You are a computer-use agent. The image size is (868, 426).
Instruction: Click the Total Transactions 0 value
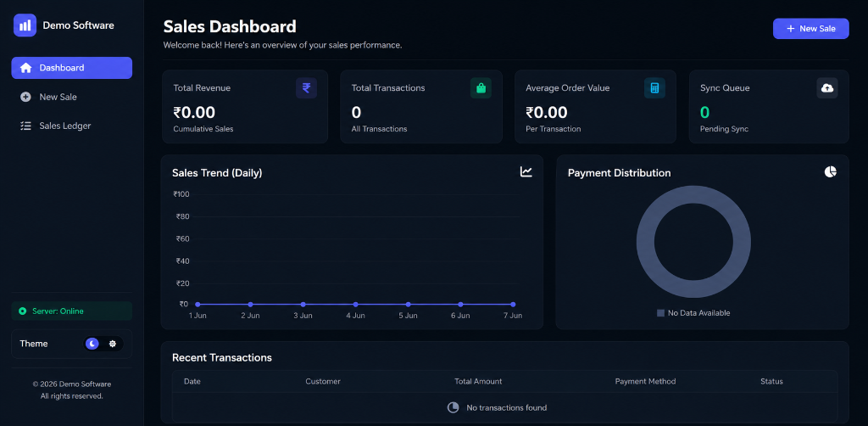[357, 113]
